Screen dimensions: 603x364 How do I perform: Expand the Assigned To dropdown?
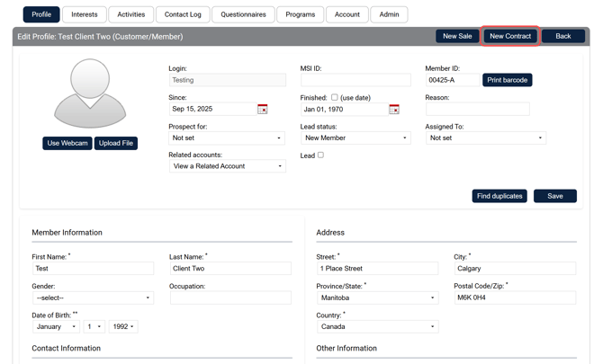(x=486, y=138)
